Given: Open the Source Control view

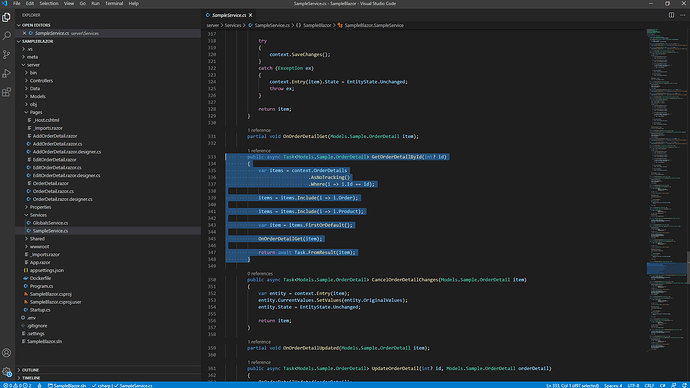Looking at the screenshot, I should tap(7, 55).
